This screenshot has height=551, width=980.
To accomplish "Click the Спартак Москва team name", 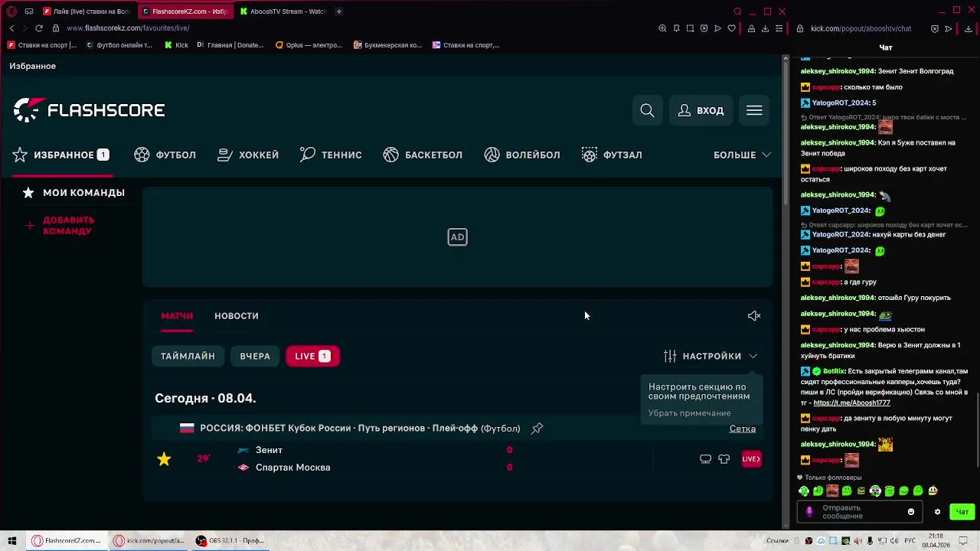I will 292,468.
